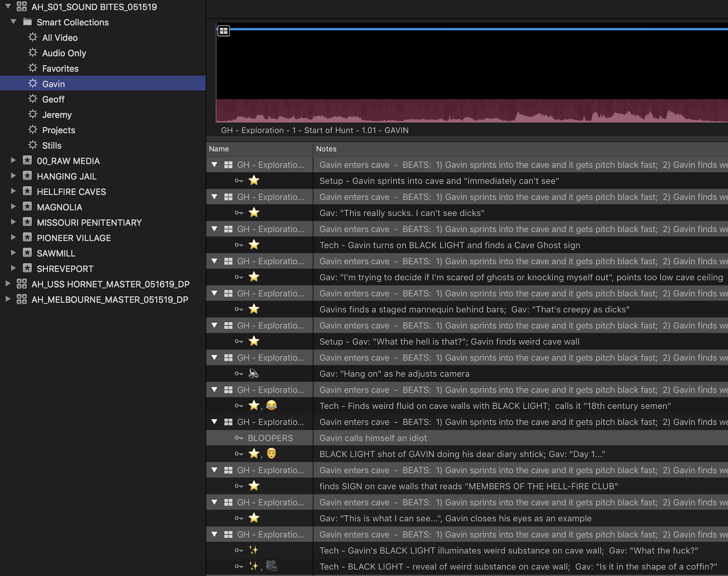The height and width of the screenshot is (576, 728).
Task: Select "Gavin calls himself an idiot" note
Action: pos(373,438)
